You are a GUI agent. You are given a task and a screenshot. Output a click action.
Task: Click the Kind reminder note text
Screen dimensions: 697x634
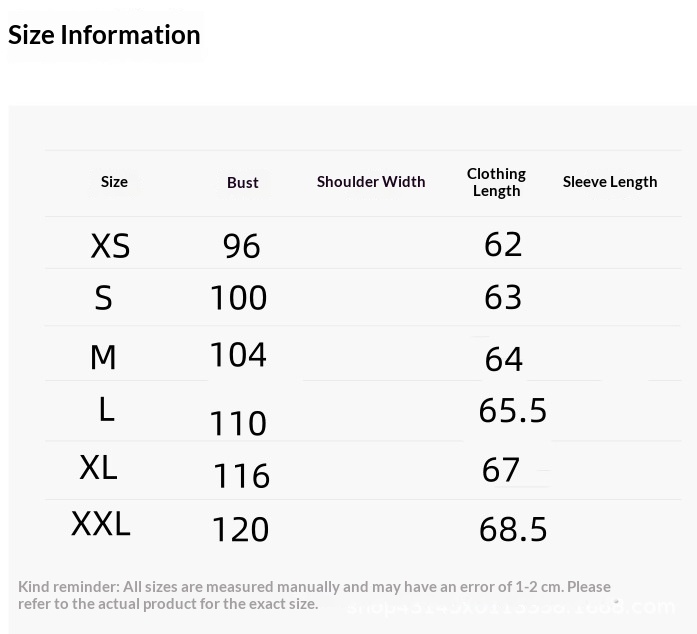[x=314, y=595]
